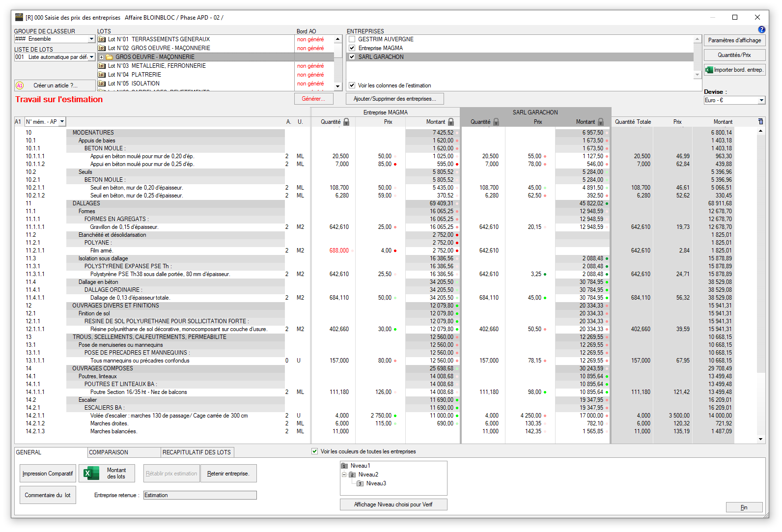Click the Lot N°05 ISOLATION lot icon
The width and height of the screenshot is (782, 532).
(x=102, y=84)
